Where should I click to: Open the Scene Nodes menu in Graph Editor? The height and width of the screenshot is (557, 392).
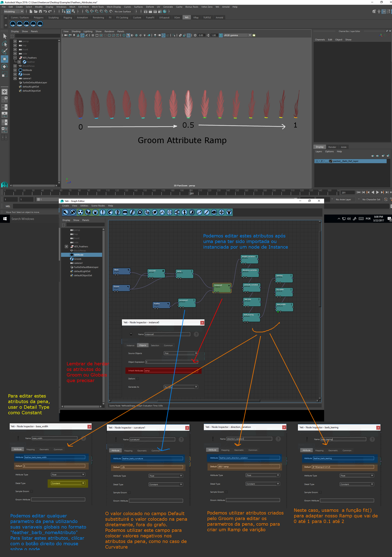click(x=98, y=206)
